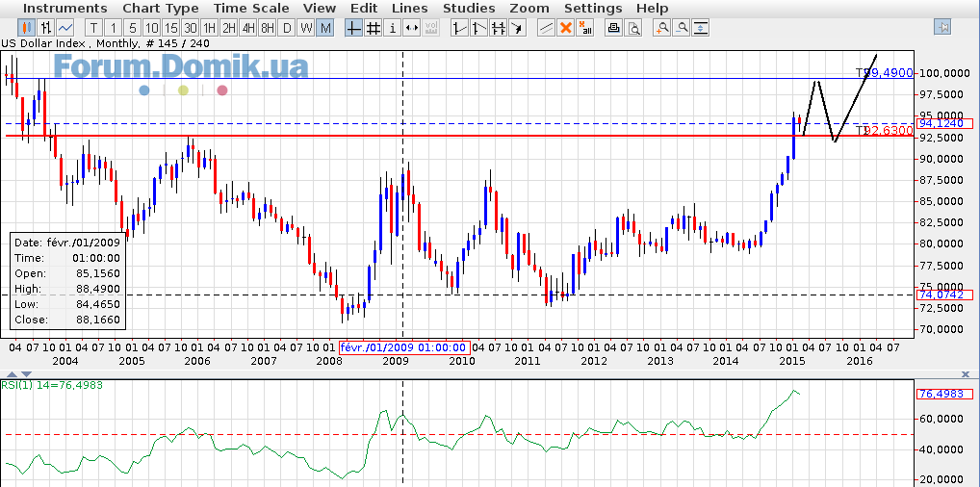Click the RSI(1) 14=76,4983 title

53,385
